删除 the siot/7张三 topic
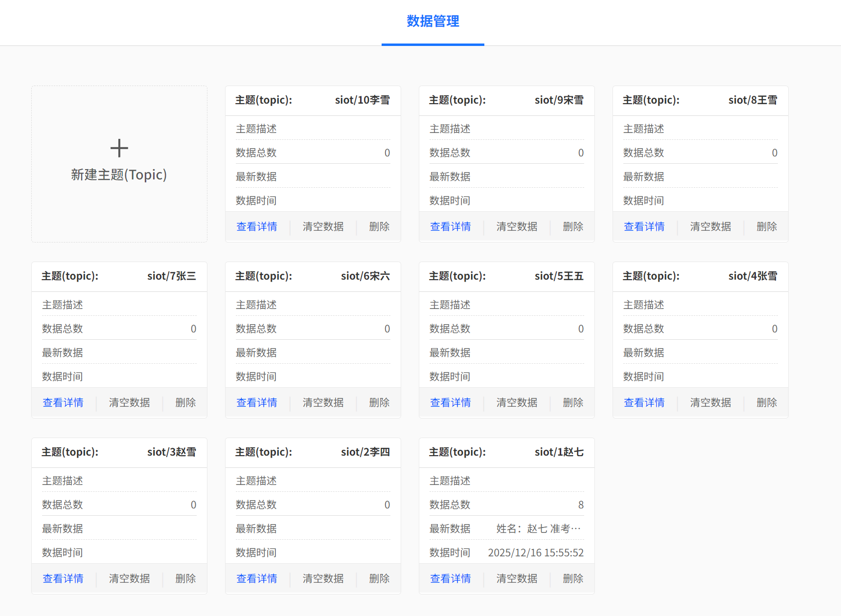This screenshot has width=841, height=616. pyautogui.click(x=185, y=402)
